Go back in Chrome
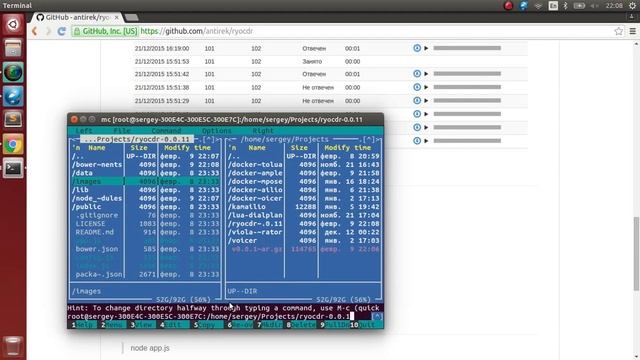The image size is (640, 360). pos(35,31)
